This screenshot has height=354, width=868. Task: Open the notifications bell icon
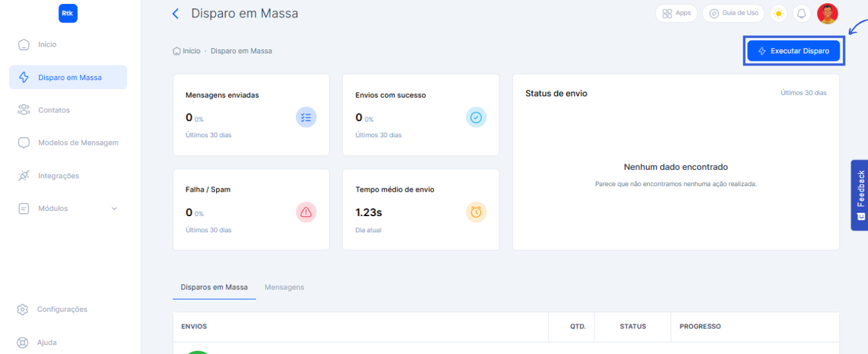801,13
